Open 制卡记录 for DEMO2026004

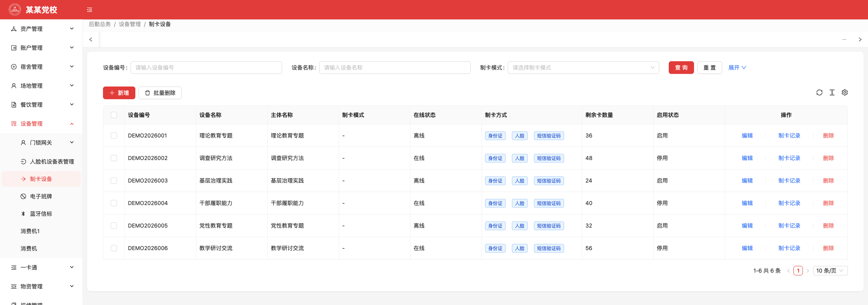click(x=789, y=203)
